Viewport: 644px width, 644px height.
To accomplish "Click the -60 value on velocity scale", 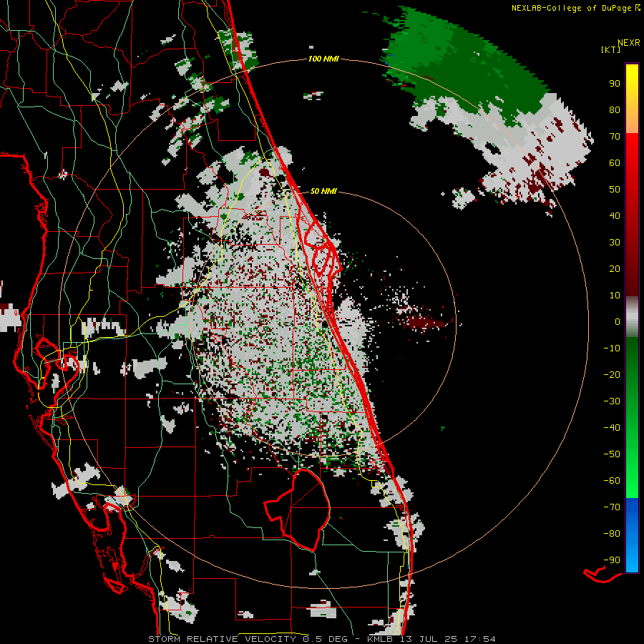I will tap(612, 481).
